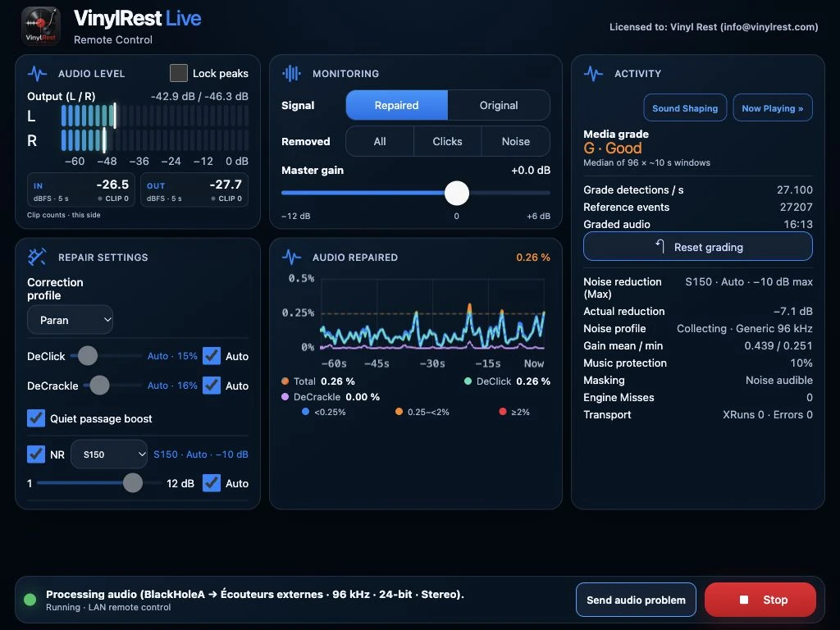The image size is (840, 630).
Task: Click the 0.26 % repaired percentage value
Action: (533, 257)
